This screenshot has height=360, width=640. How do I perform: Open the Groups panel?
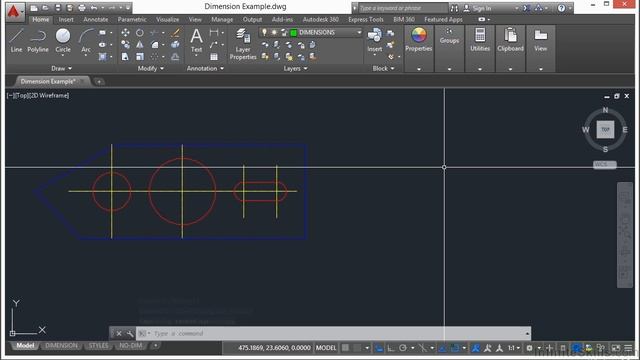pyautogui.click(x=449, y=36)
